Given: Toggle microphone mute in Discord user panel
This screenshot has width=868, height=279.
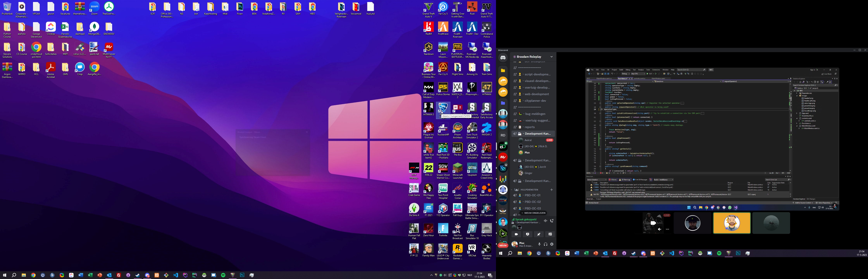Looking at the screenshot, I should tap(539, 244).
